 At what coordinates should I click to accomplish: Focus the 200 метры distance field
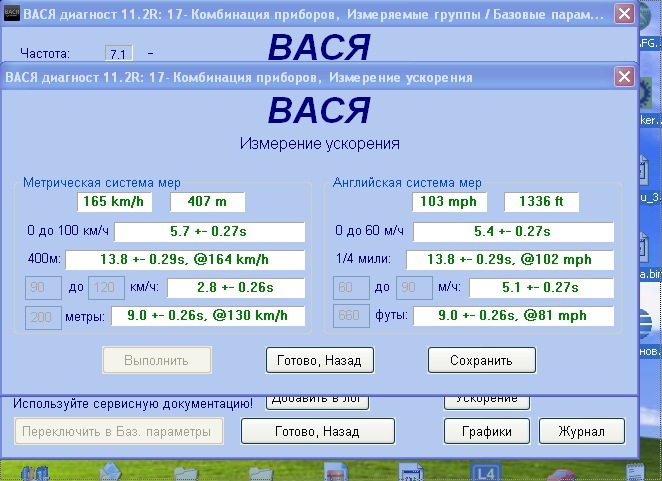43,317
